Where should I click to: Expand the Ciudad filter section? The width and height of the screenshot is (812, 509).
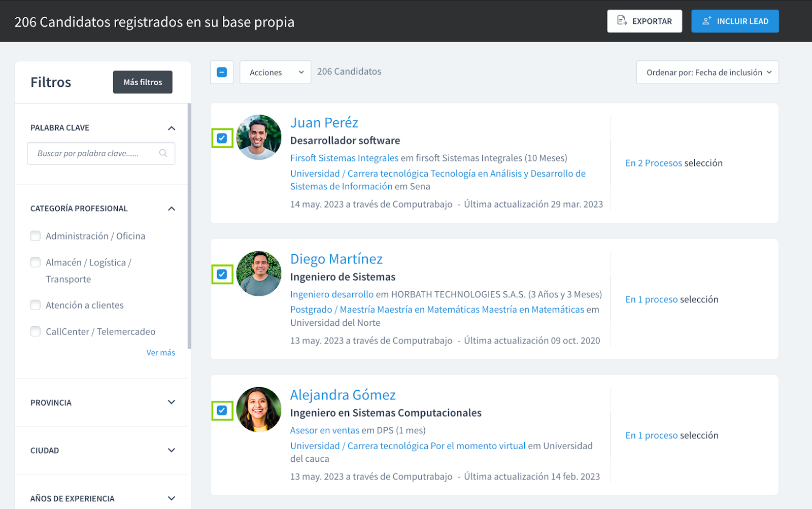point(172,451)
